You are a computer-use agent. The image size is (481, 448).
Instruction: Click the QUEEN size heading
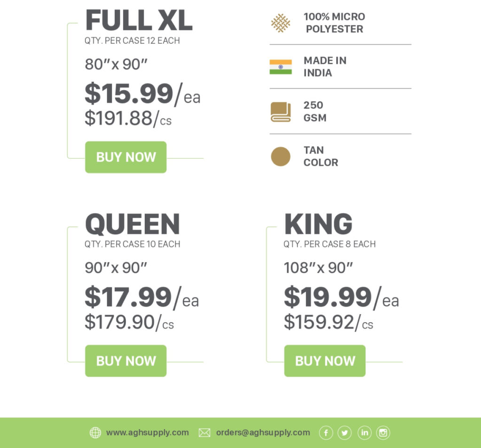132,224
